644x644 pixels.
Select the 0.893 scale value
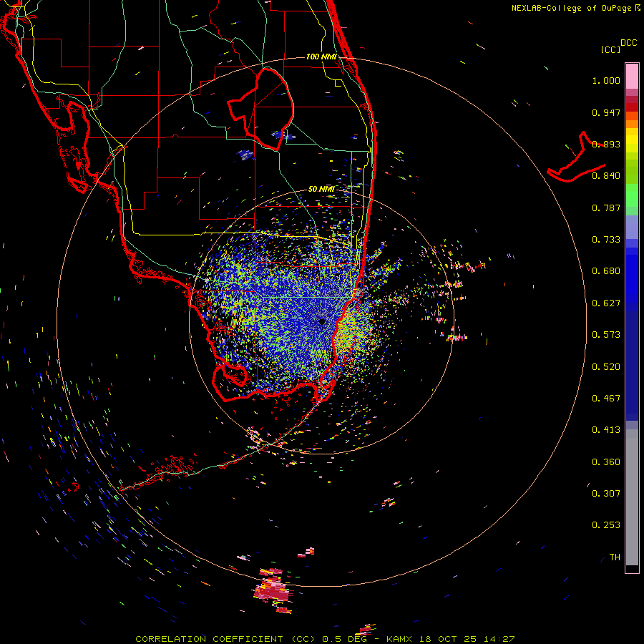pos(606,144)
